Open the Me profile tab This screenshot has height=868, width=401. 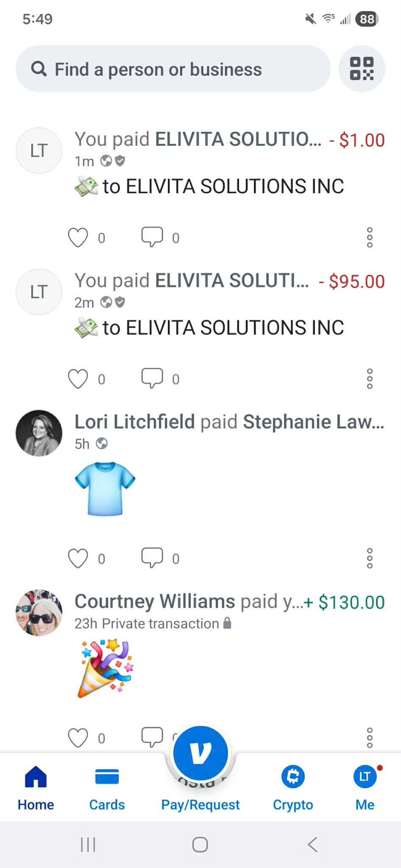[365, 789]
